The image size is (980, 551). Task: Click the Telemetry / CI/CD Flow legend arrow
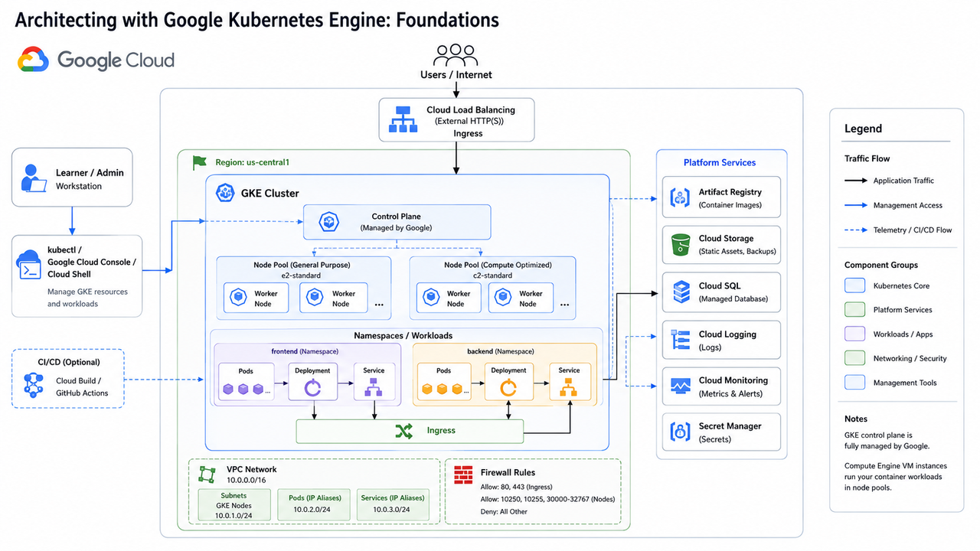coord(855,230)
